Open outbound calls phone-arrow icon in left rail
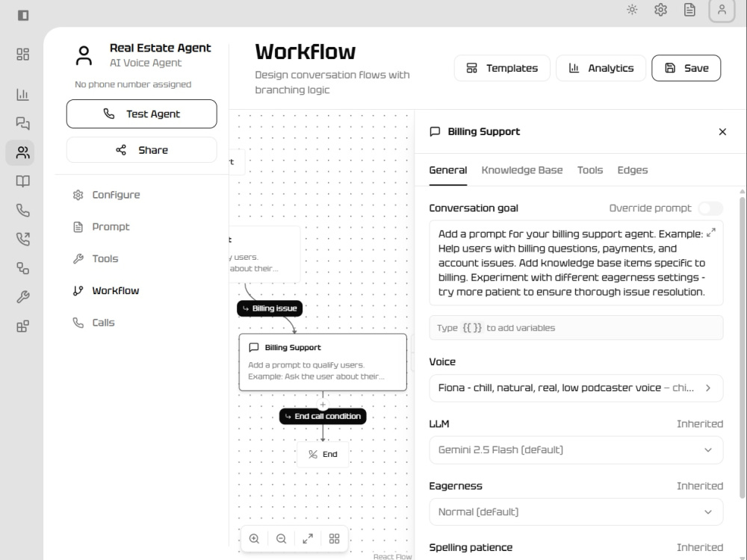 click(23, 239)
